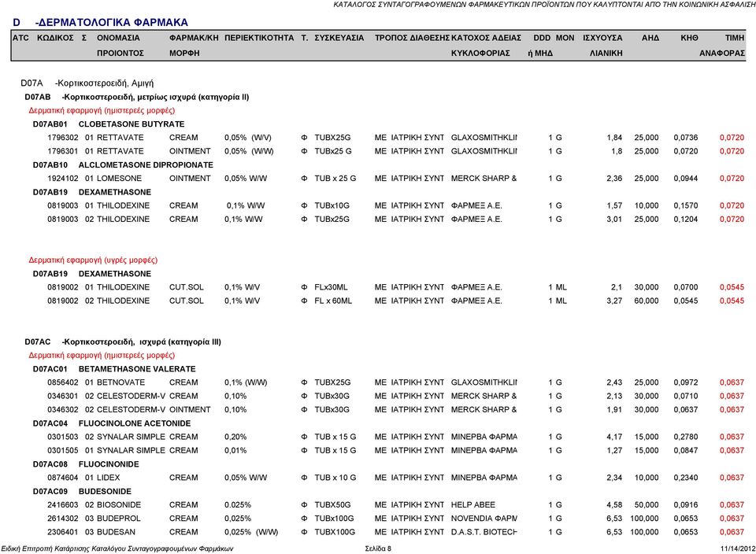Click the product name BIOSONIDE
Image resolution: width=756 pixels, height=554 pixels.
[119, 505]
